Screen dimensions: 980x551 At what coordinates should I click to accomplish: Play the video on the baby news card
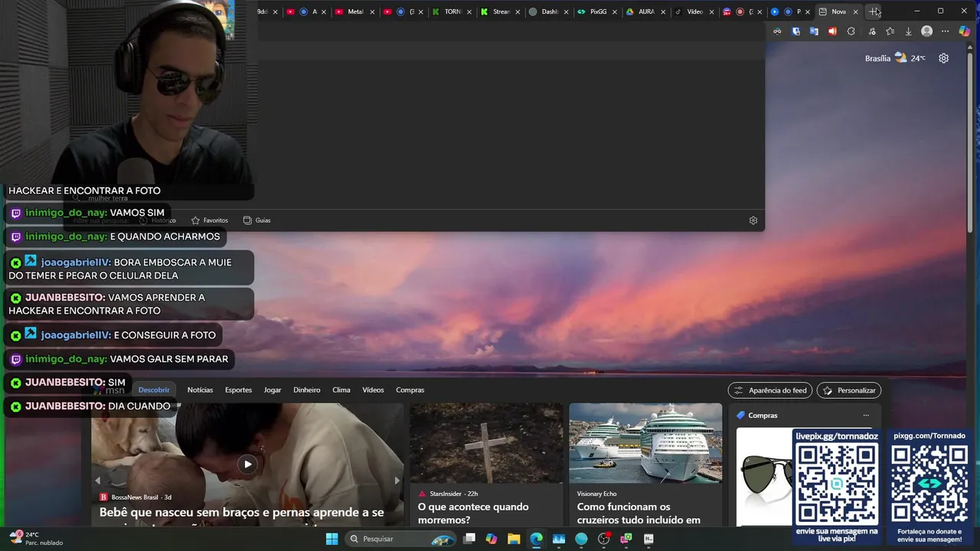[x=247, y=464]
